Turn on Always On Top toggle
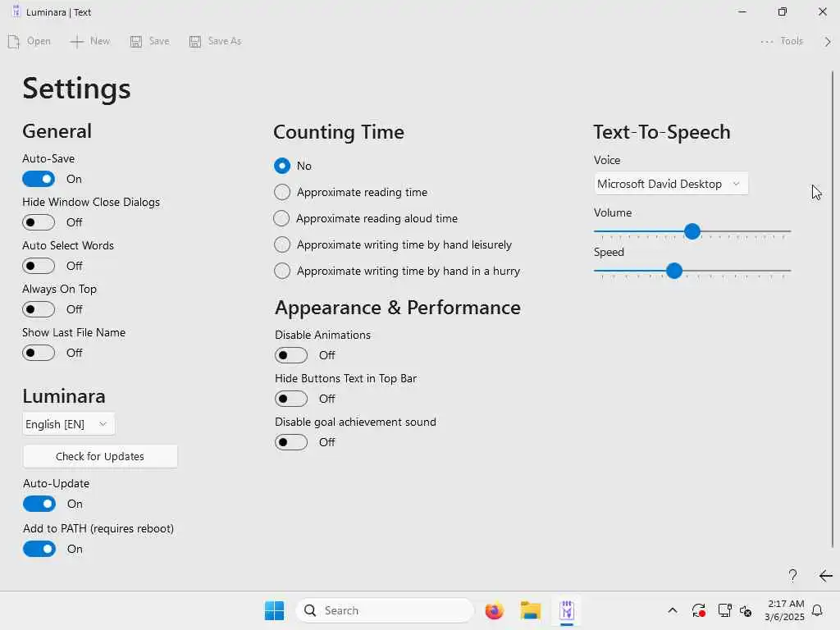This screenshot has height=630, width=840. [x=39, y=309]
